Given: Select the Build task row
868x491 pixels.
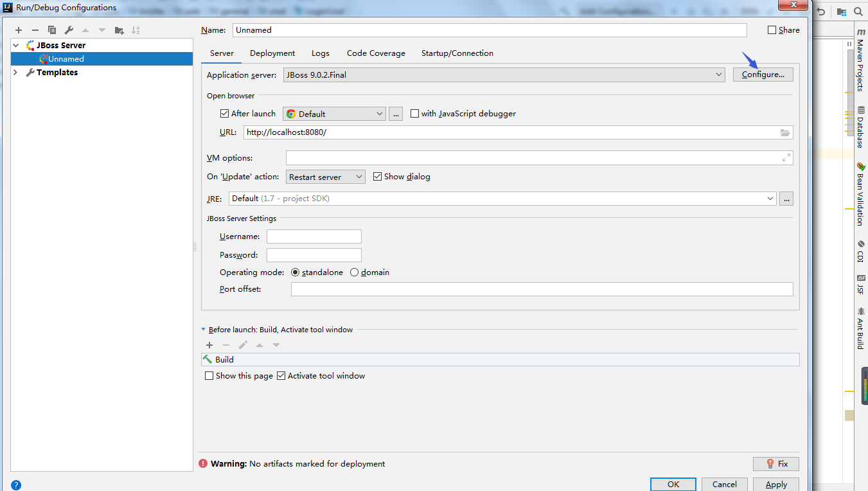Looking at the screenshot, I should (500, 360).
